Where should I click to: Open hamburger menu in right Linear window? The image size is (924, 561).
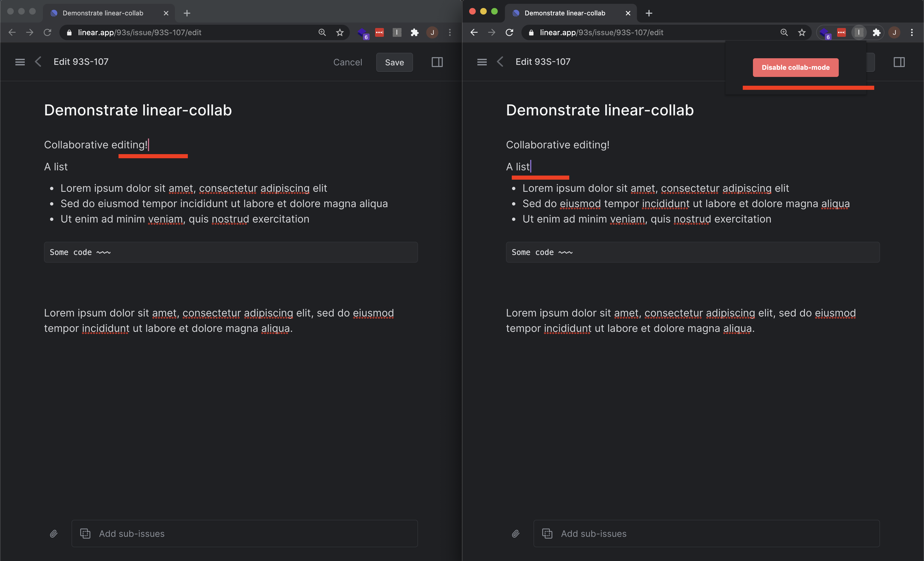click(482, 62)
